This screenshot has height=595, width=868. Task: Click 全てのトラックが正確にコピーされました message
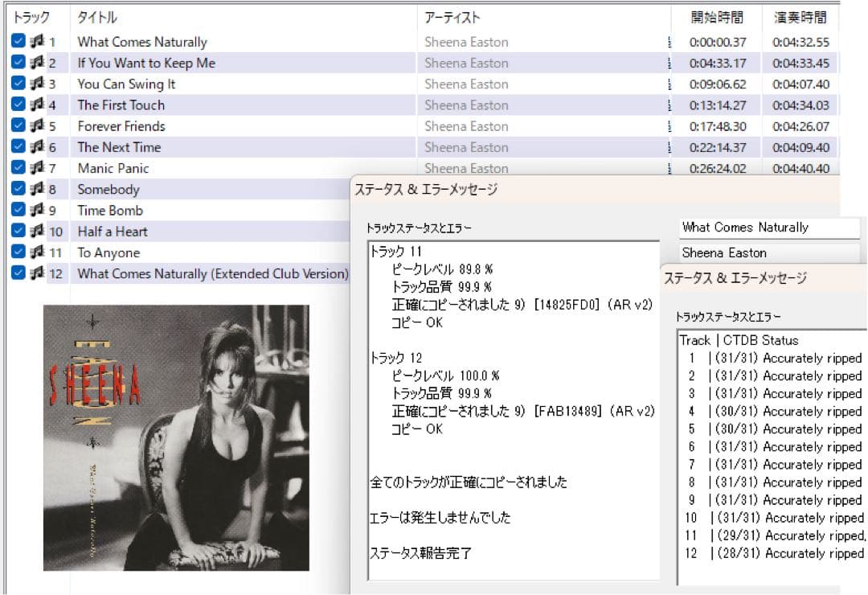(x=469, y=482)
